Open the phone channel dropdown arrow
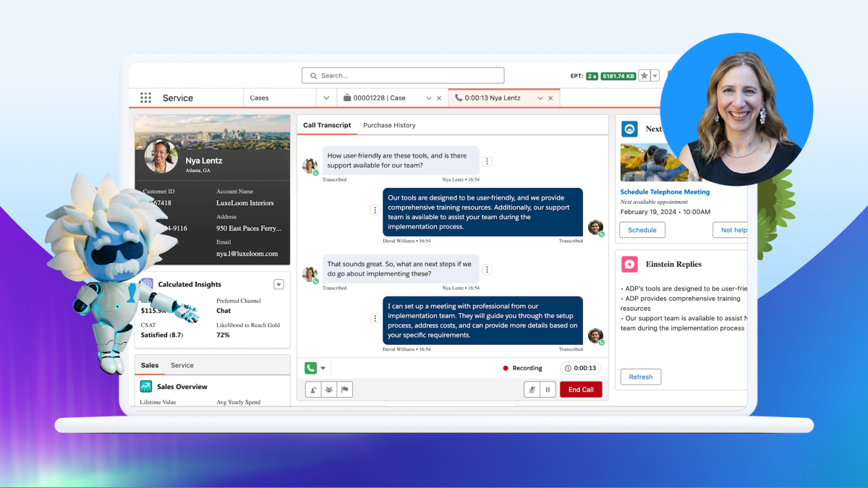Screen dimensions: 868x488 click(323, 367)
